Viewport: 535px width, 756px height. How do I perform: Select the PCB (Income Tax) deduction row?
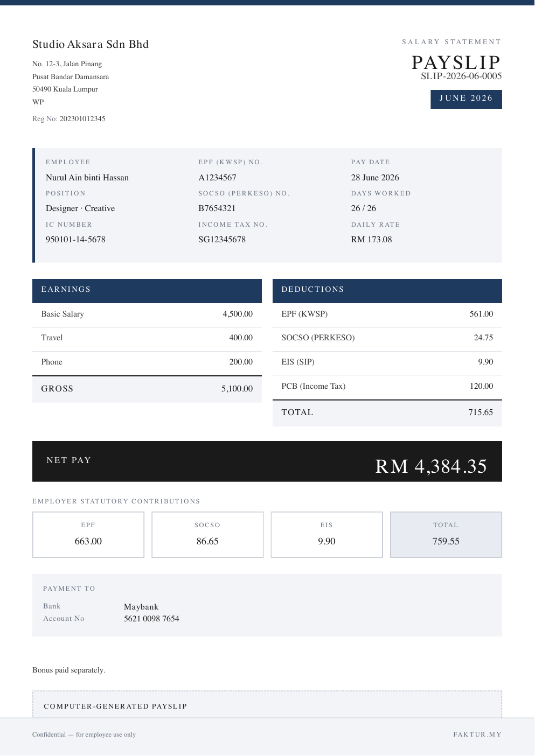[387, 387]
